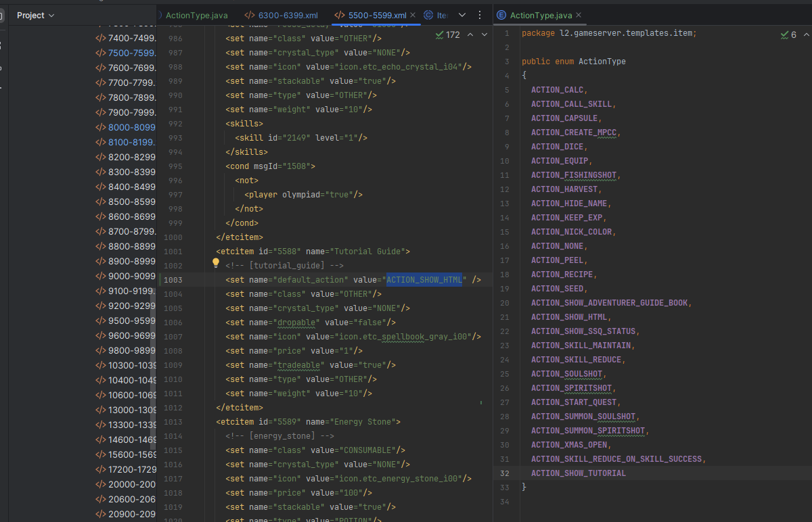Click the skill id="2149" element on line 993

301,137
